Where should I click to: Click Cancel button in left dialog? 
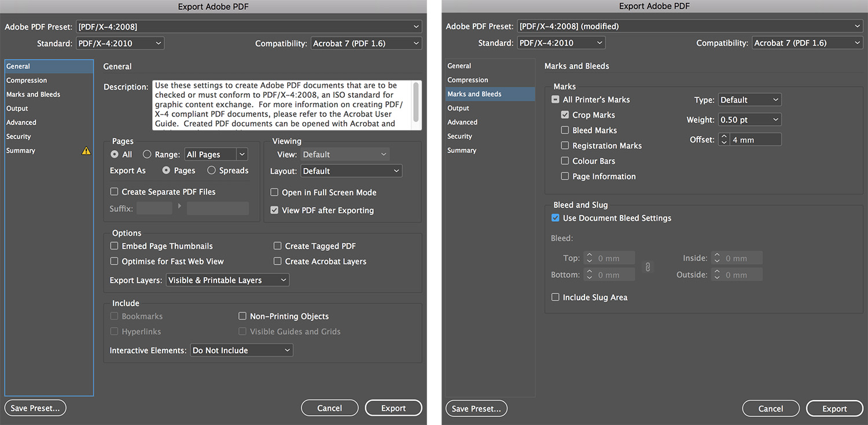(330, 408)
